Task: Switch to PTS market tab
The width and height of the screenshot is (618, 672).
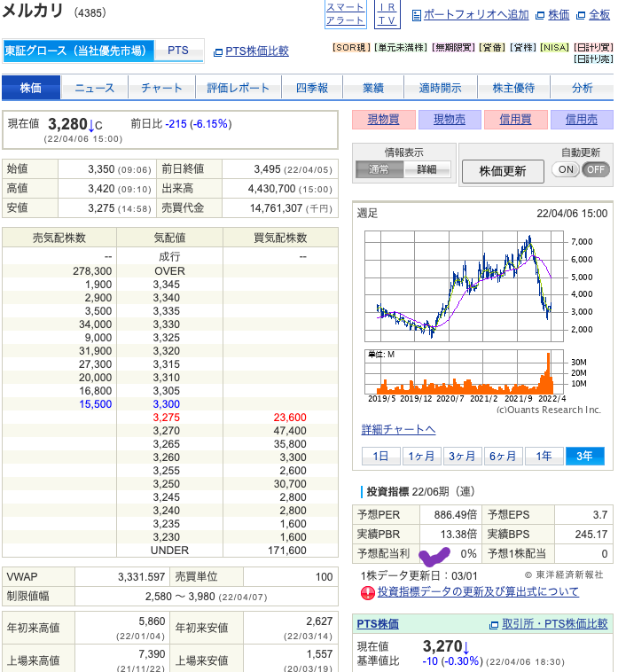Action: coord(178,51)
